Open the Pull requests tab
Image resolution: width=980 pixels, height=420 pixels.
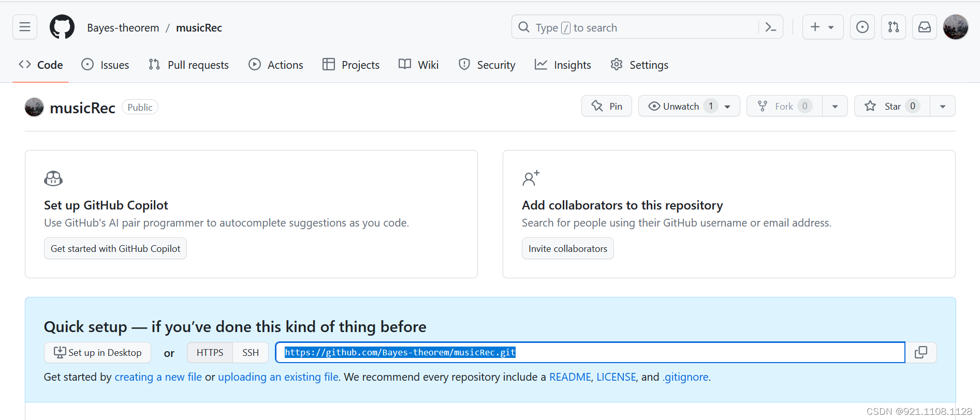coord(188,65)
